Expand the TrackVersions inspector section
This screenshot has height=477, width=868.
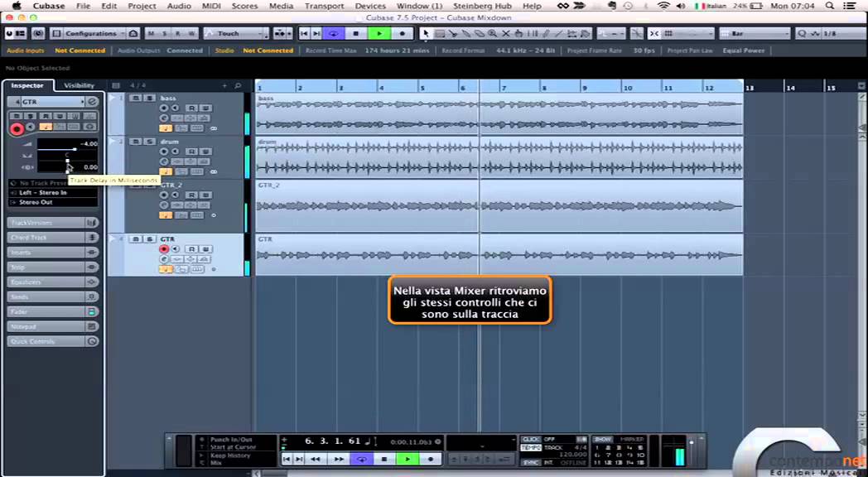(53, 223)
